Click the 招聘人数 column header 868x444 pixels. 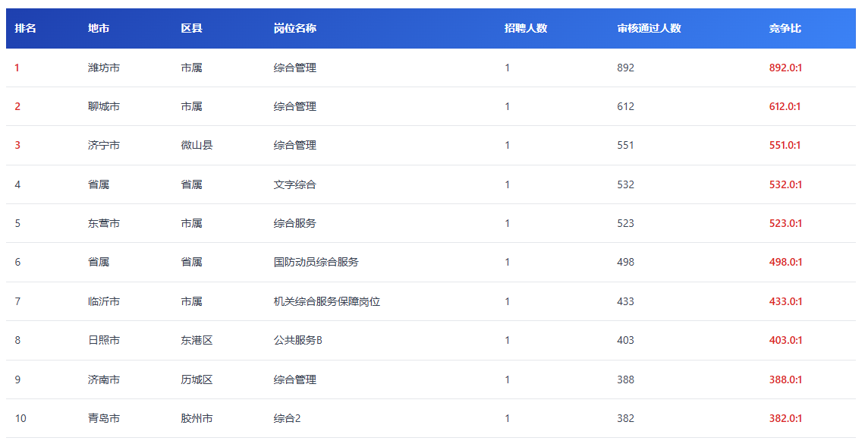tap(526, 28)
